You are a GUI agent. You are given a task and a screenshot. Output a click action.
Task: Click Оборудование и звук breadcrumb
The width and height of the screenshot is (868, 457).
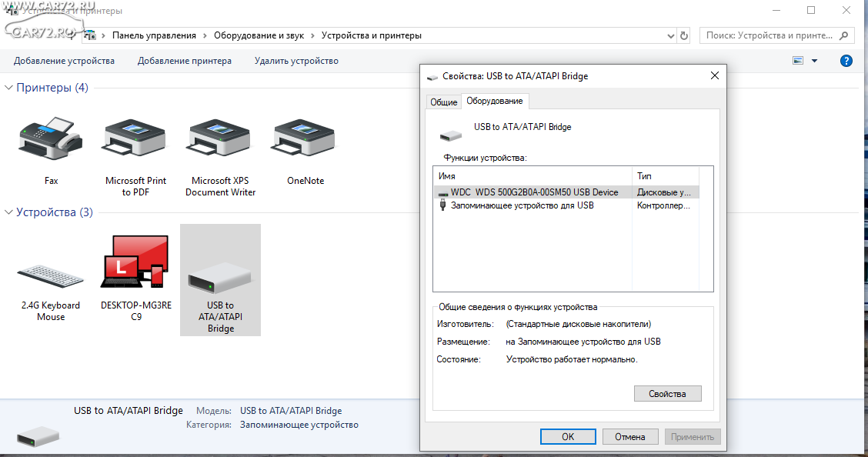coord(259,35)
